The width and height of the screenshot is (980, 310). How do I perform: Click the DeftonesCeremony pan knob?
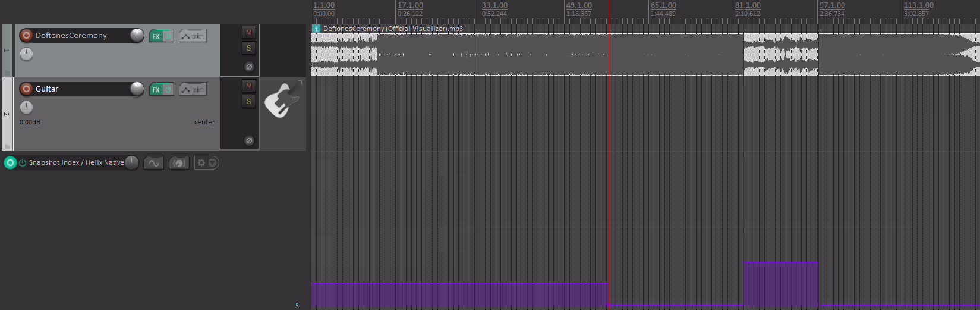coord(26,54)
